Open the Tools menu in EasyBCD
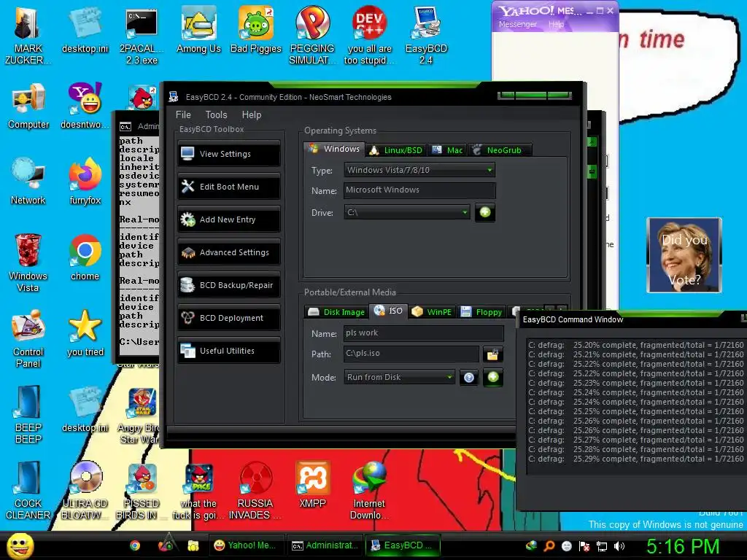 216,114
